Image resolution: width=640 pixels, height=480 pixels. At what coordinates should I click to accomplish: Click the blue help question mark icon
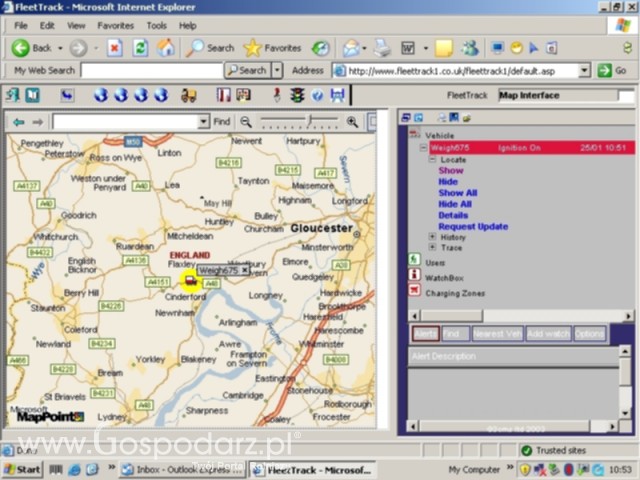coord(317,95)
